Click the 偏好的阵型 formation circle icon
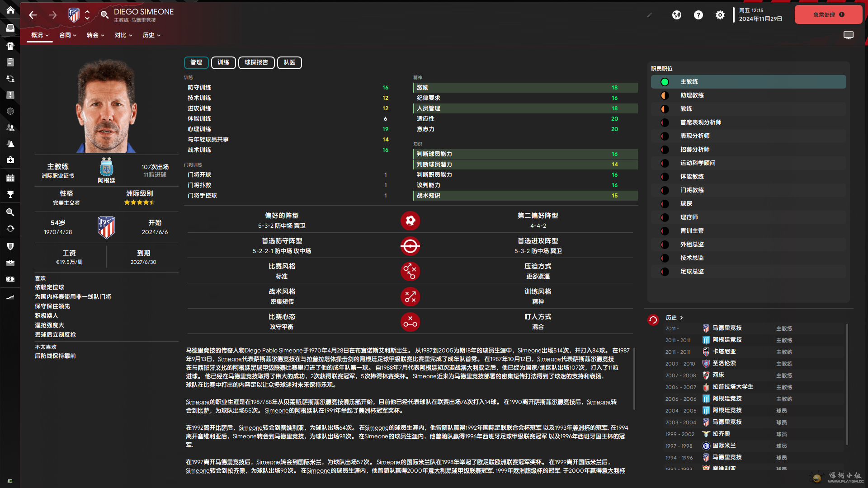The image size is (868, 488). pyautogui.click(x=410, y=221)
